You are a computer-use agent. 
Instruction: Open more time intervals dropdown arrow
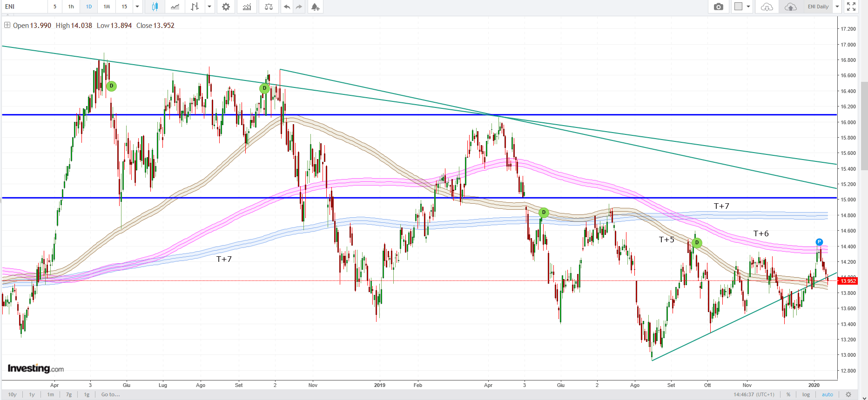point(137,7)
